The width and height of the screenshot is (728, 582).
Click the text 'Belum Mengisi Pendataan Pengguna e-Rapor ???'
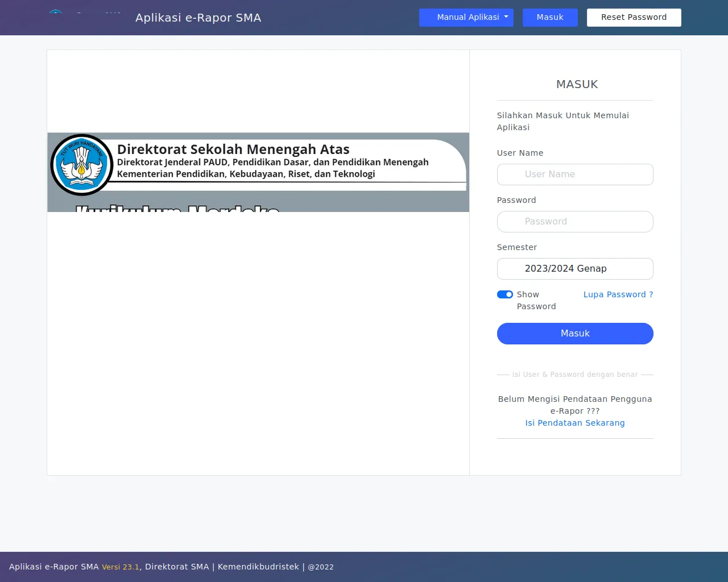[575, 405]
